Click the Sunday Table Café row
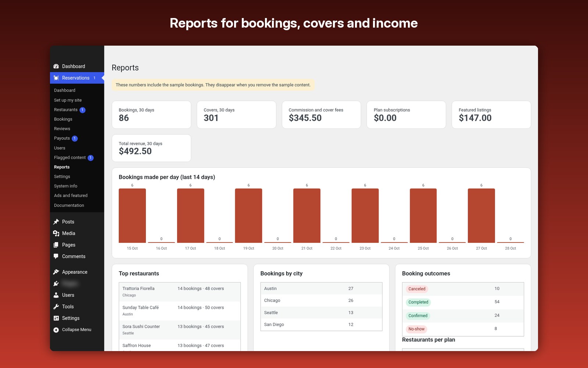 click(x=180, y=311)
